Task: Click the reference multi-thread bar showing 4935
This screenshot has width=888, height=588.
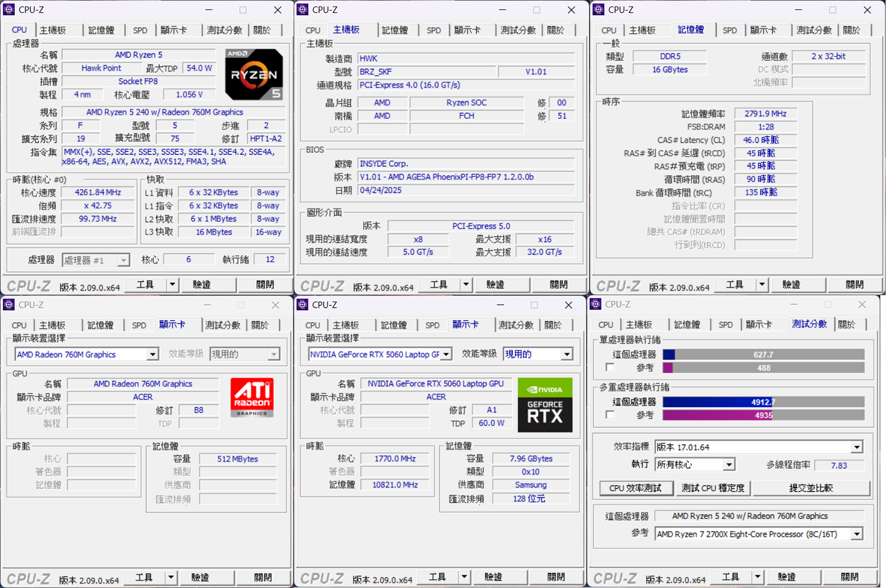Action: [764, 415]
